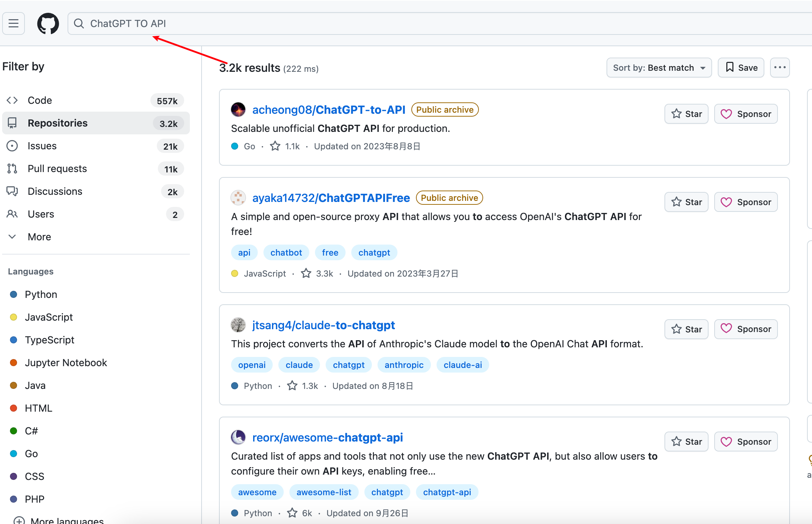Select the Code filter icon
This screenshot has height=524, width=812.
[12, 100]
